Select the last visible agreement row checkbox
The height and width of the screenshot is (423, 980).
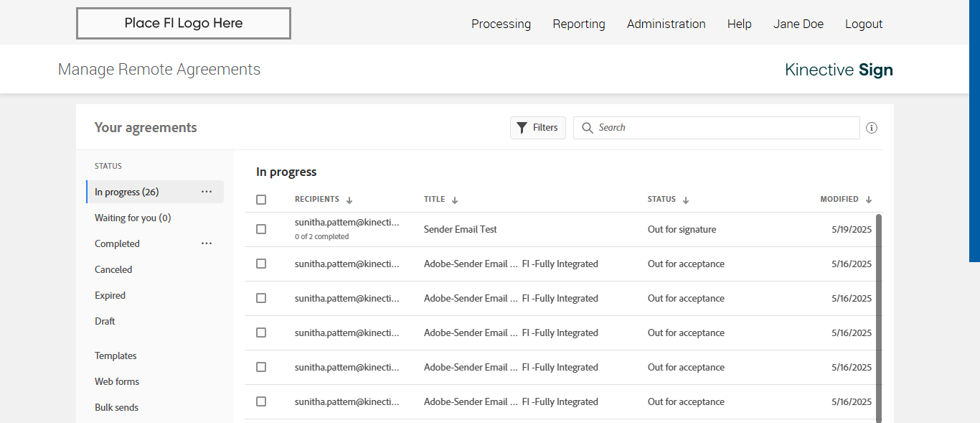click(x=261, y=401)
